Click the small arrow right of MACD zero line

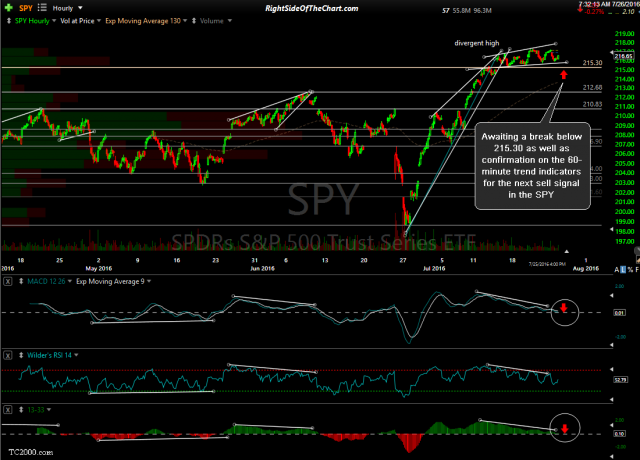(x=611, y=296)
